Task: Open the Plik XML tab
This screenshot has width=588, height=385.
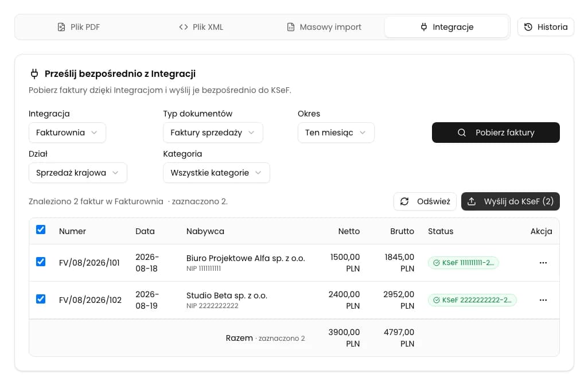Action: coord(201,27)
